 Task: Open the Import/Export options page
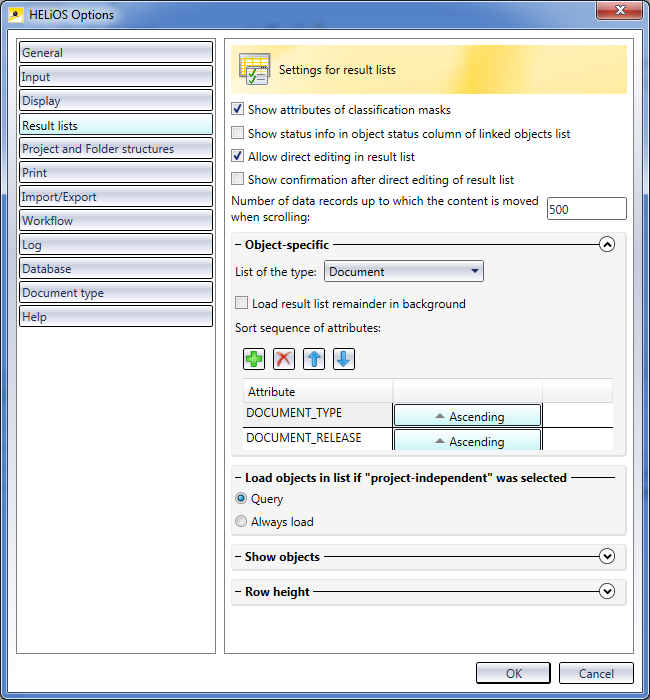tap(116, 196)
